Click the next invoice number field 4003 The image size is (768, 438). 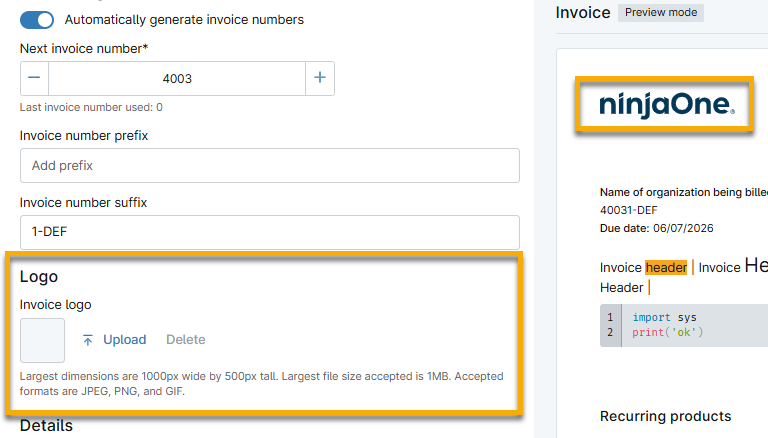point(177,78)
